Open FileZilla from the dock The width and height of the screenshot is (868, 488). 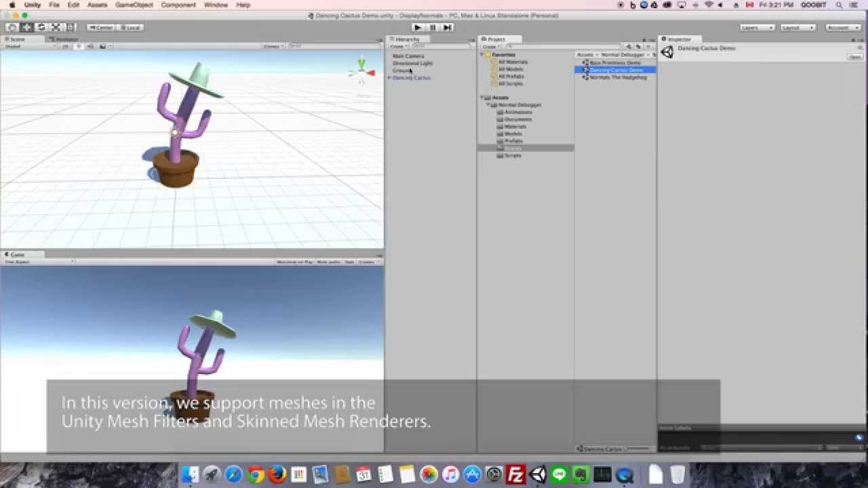[516, 474]
